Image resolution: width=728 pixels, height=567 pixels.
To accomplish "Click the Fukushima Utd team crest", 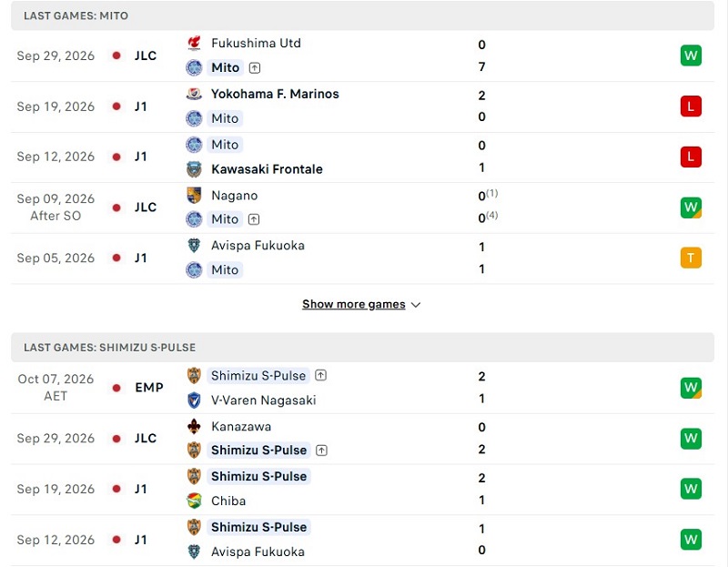I will pyautogui.click(x=194, y=43).
